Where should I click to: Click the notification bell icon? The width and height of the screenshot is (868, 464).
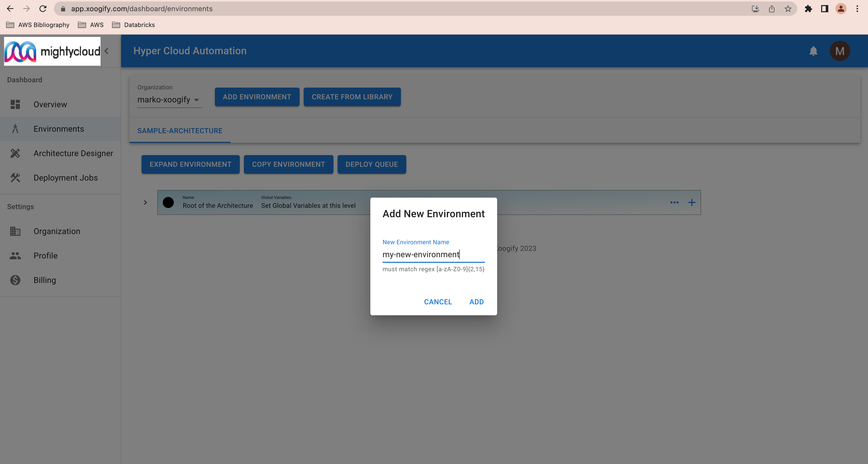coord(813,51)
